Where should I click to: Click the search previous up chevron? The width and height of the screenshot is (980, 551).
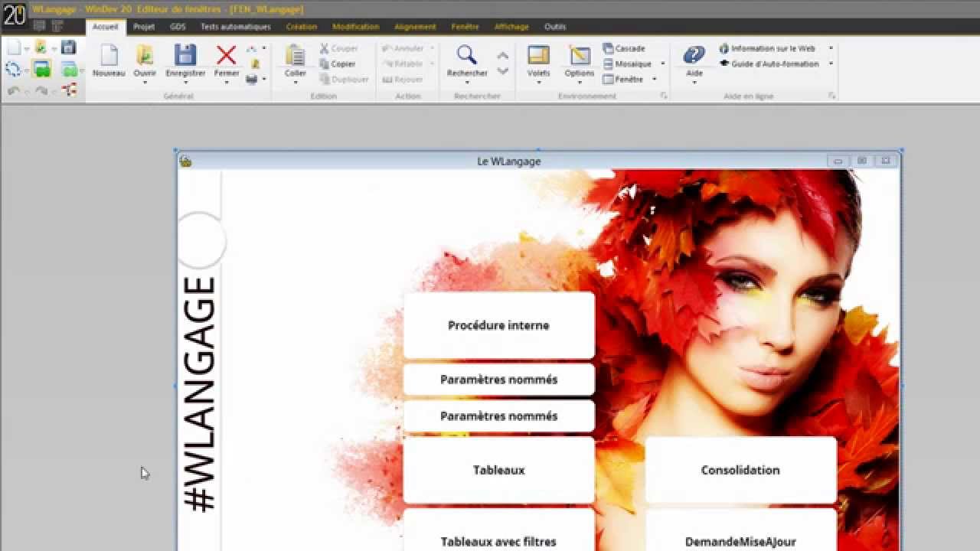(503, 55)
